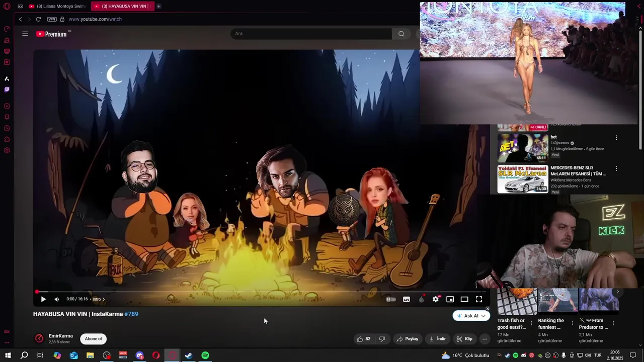Open options for Trash fish short
Image resolution: width=644 pixels, height=362 pixels.
tap(531, 323)
